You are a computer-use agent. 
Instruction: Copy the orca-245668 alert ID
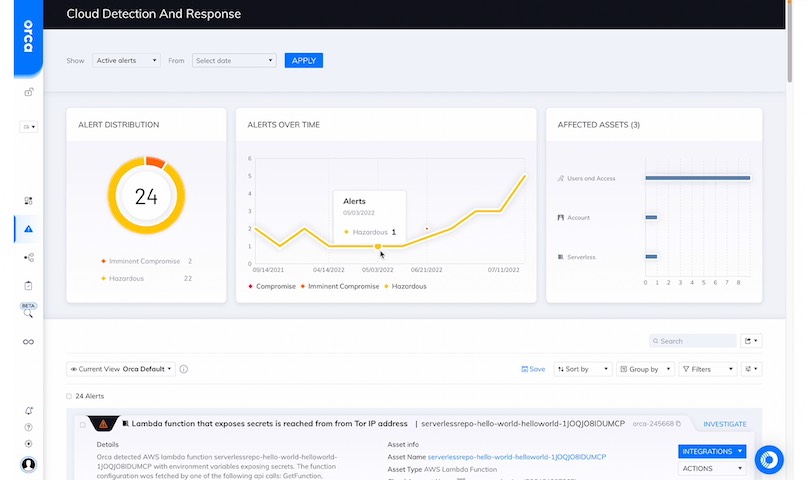click(678, 424)
